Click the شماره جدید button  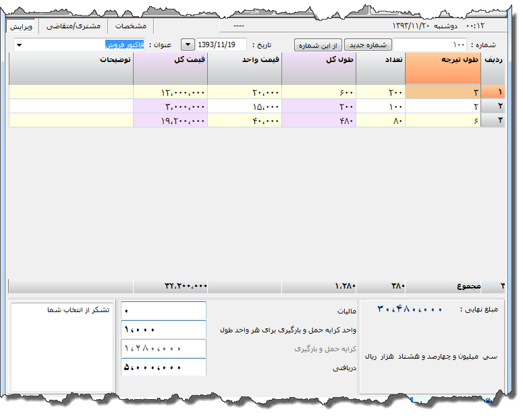pyautogui.click(x=368, y=44)
